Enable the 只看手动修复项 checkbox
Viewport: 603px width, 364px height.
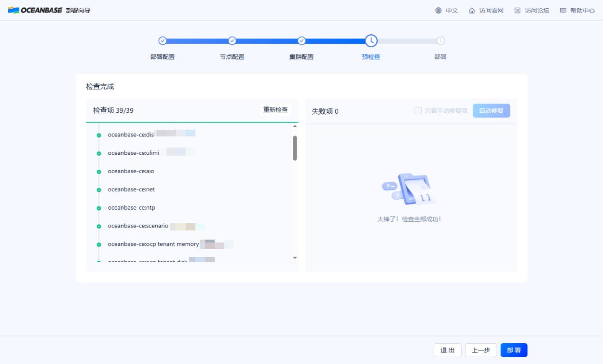418,110
